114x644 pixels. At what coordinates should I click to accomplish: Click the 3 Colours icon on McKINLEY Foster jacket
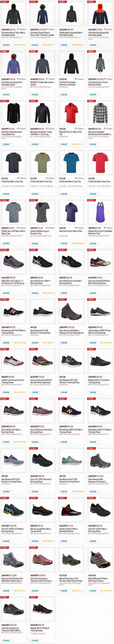point(47,79)
